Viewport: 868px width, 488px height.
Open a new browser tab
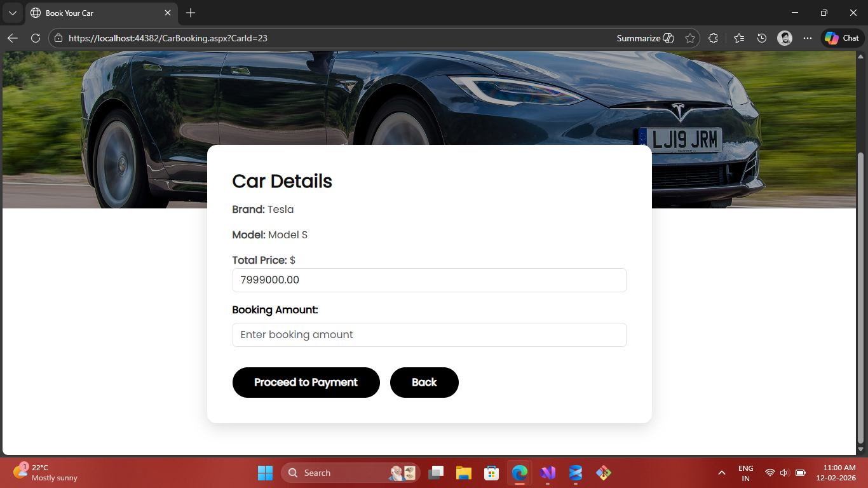tap(191, 13)
